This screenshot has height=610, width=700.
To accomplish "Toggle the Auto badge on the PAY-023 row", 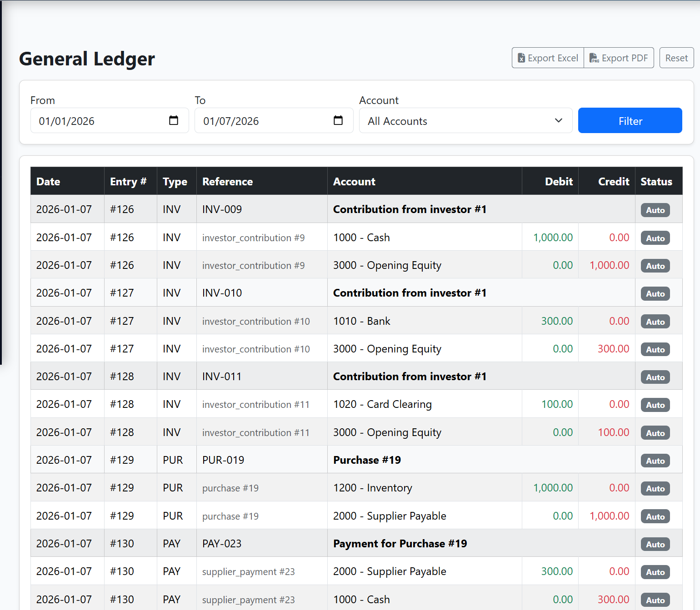I will tap(655, 544).
